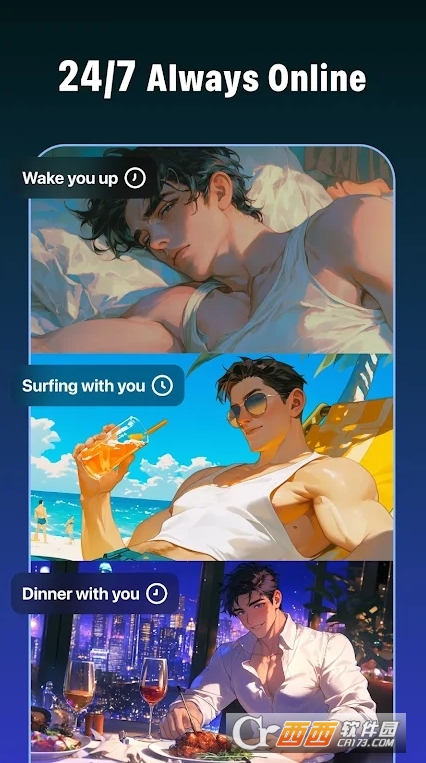Open the beach man with sunglasses illustration

tap(212, 457)
